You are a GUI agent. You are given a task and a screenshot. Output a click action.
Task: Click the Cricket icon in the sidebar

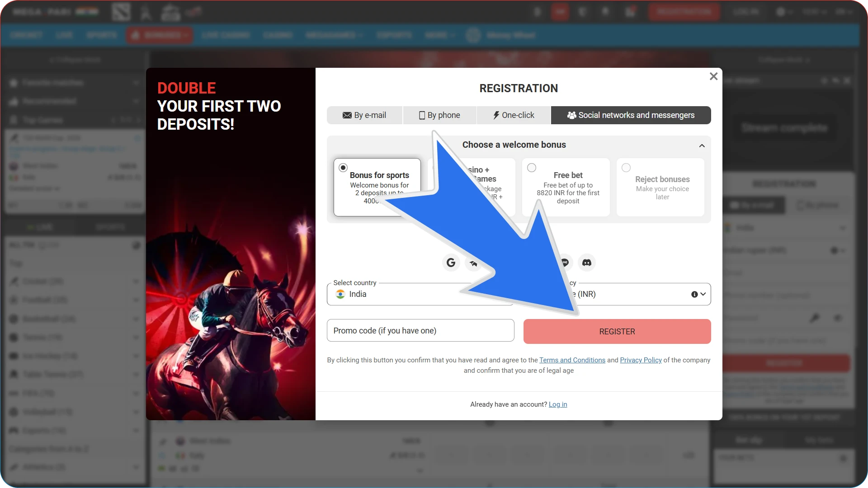point(14,281)
